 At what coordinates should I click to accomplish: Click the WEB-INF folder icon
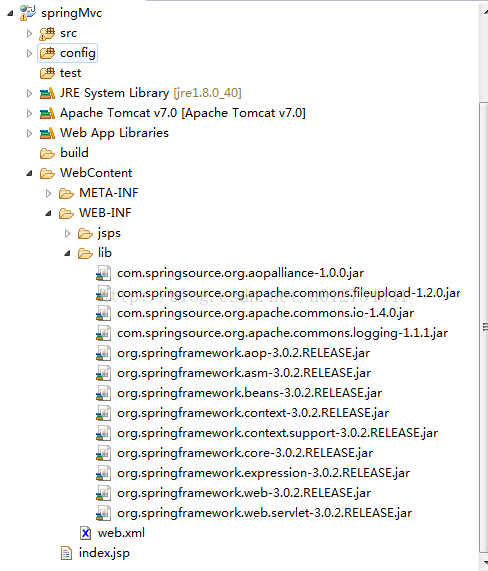66,213
